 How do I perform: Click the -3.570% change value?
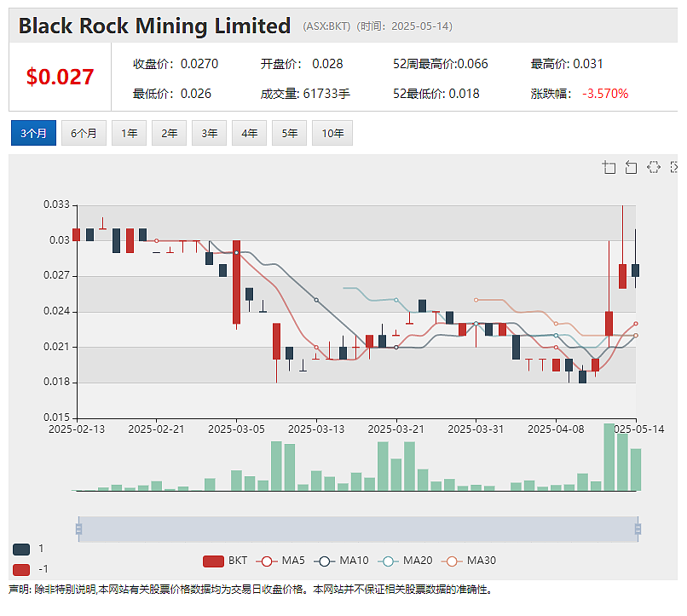[x=605, y=94]
